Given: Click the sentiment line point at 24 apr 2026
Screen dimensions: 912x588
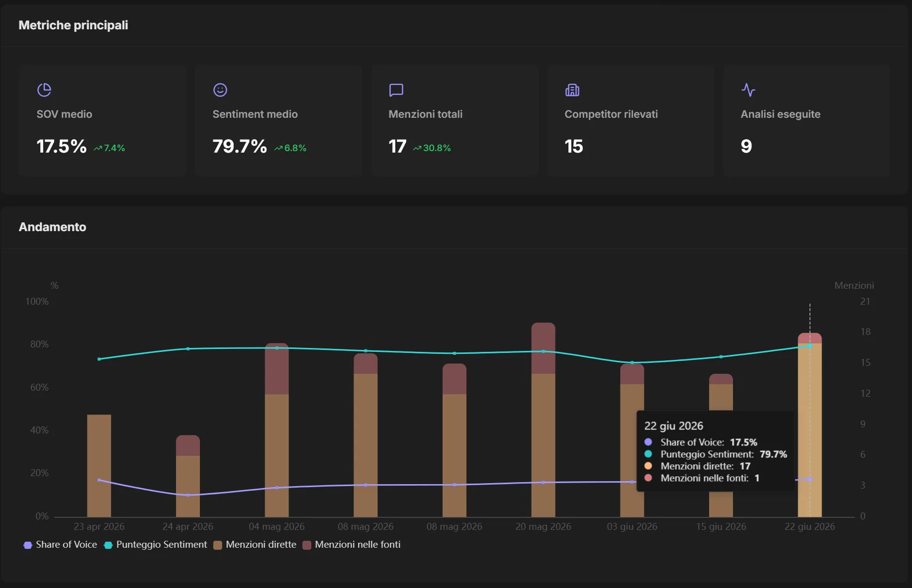Looking at the screenshot, I should 188,349.
